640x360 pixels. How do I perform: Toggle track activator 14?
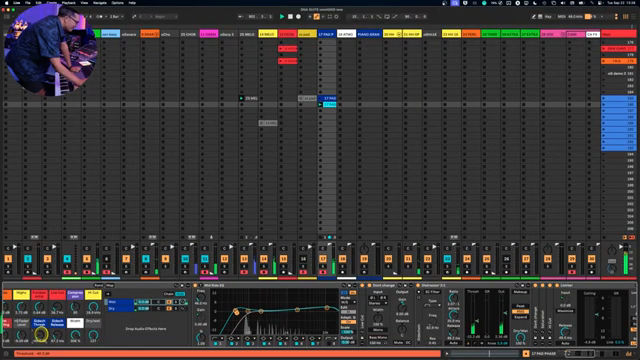click(x=264, y=259)
